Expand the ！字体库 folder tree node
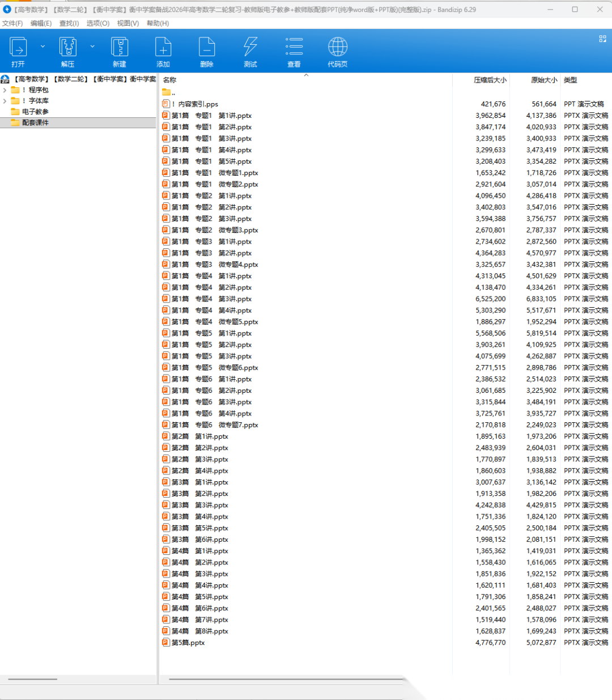 pos(5,101)
